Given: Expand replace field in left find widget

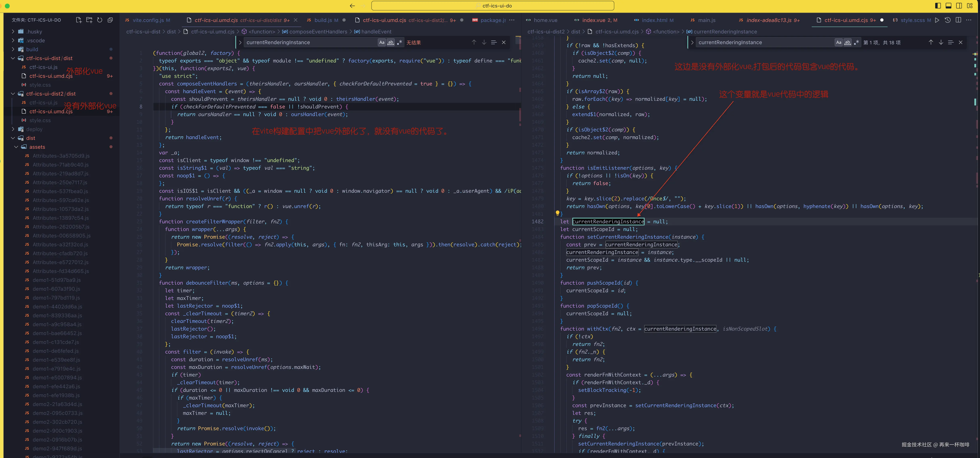Looking at the screenshot, I should click(240, 42).
